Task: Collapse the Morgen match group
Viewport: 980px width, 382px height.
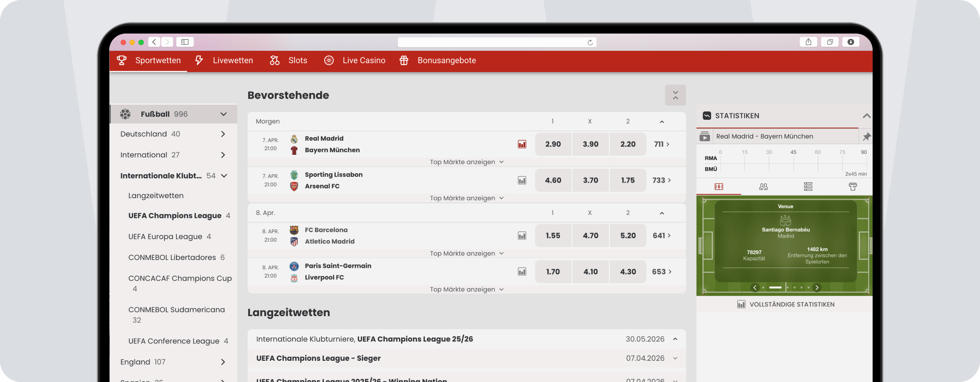Action: click(x=662, y=122)
